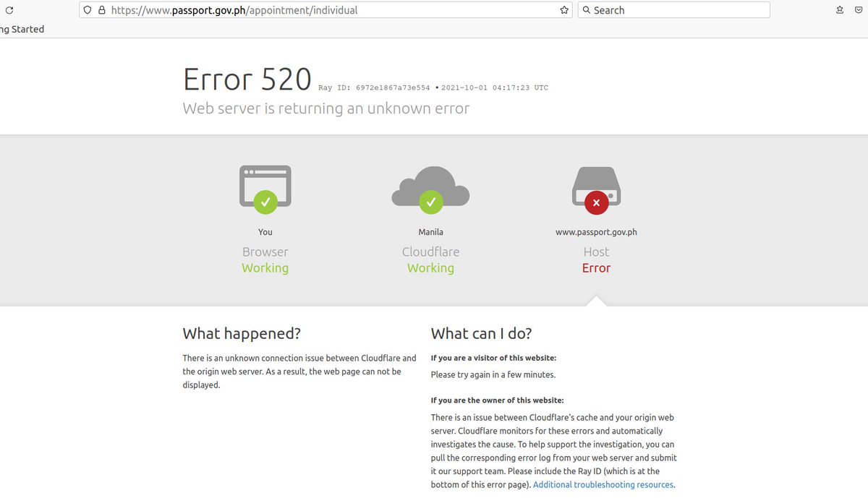This screenshot has width=868, height=498.
Task: Click the host server icon with red error
Action: [x=596, y=189]
